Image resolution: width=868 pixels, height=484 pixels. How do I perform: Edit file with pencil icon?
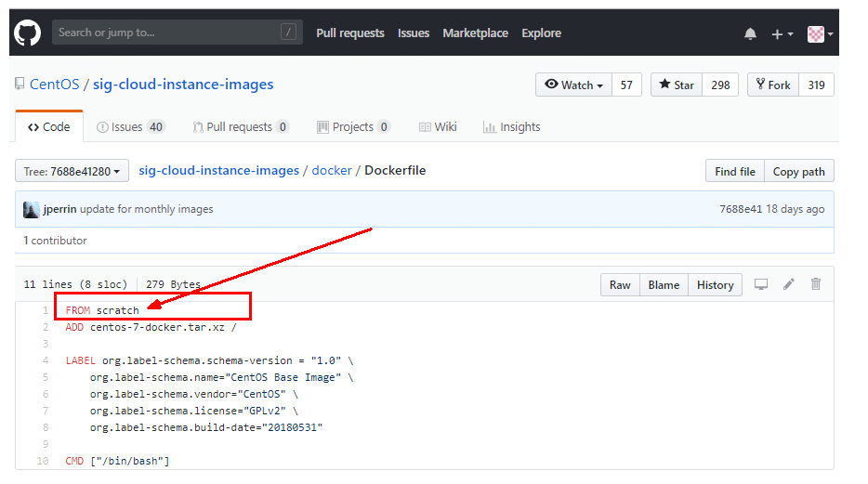(789, 284)
